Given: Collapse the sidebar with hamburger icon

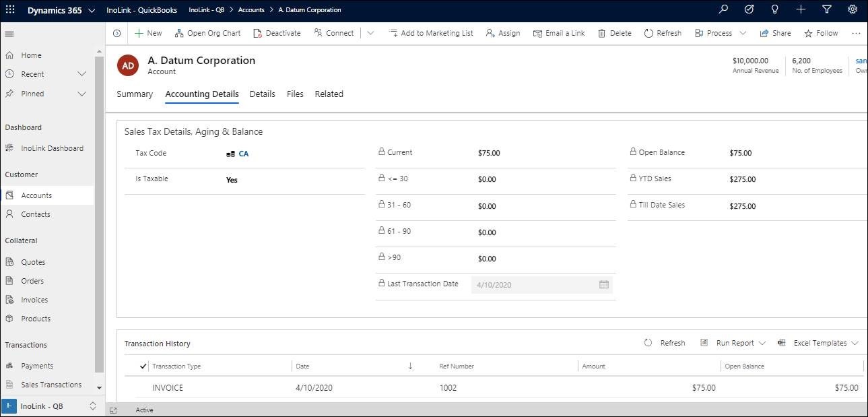Looking at the screenshot, I should [x=9, y=34].
